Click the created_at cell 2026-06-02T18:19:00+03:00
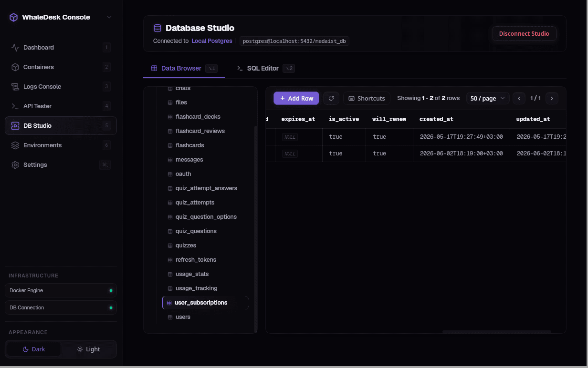Viewport: 588px width, 368px height. 461,153
